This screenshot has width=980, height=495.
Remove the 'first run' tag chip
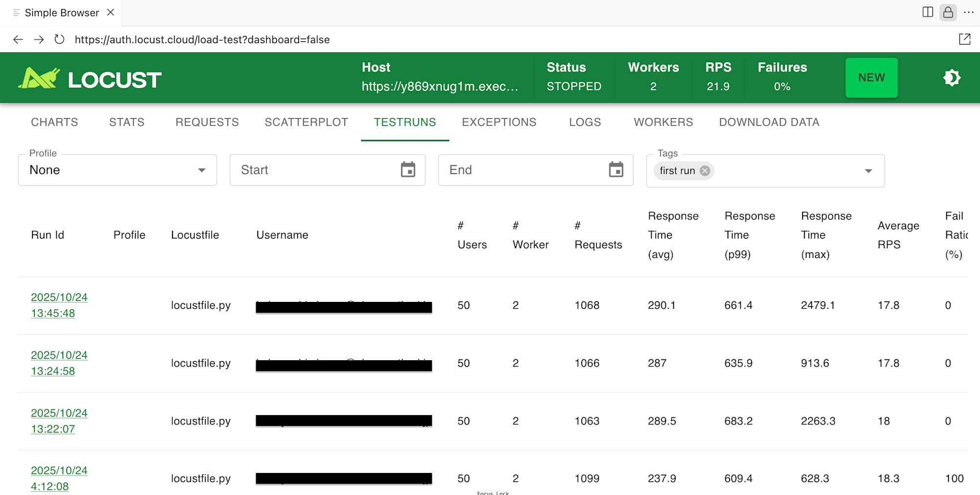[705, 171]
